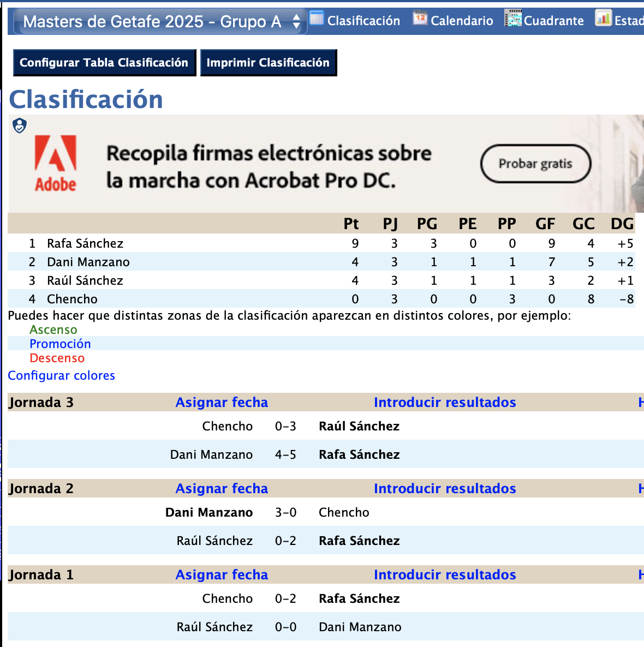This screenshot has width=644, height=647.
Task: Click the ad privacy shield icon
Action: click(20, 126)
